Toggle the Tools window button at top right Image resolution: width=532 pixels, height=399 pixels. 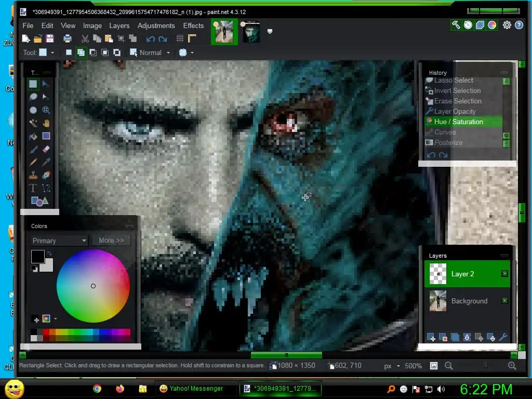456,25
